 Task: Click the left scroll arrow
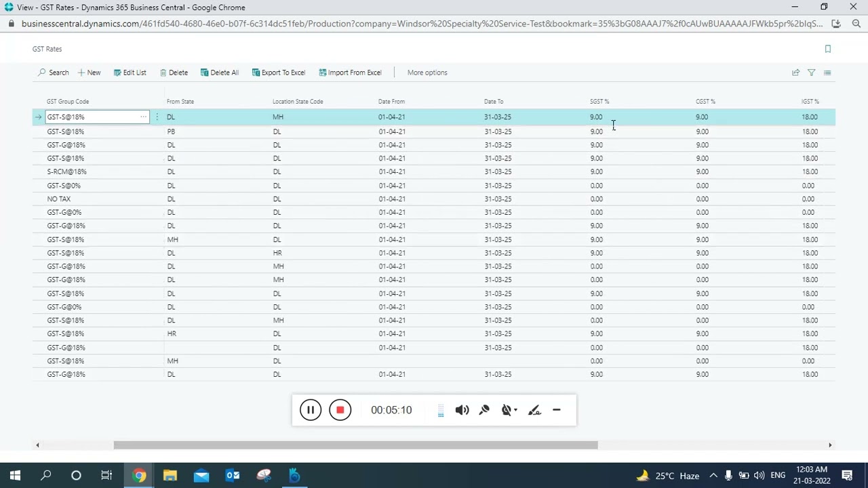click(37, 445)
